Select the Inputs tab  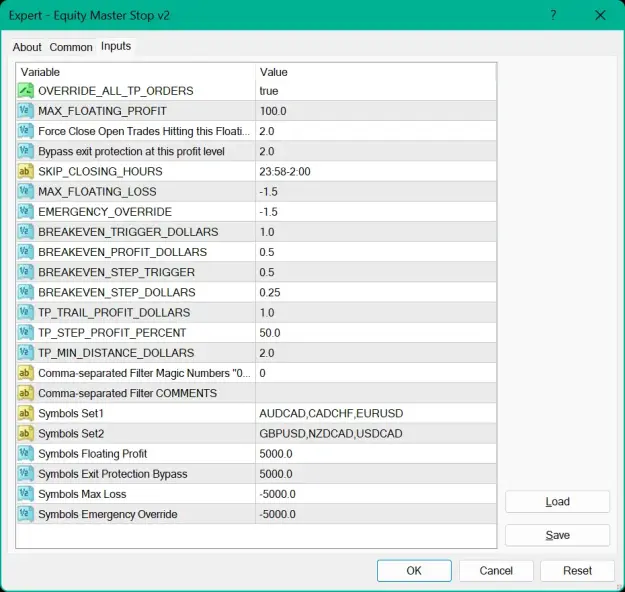[116, 46]
